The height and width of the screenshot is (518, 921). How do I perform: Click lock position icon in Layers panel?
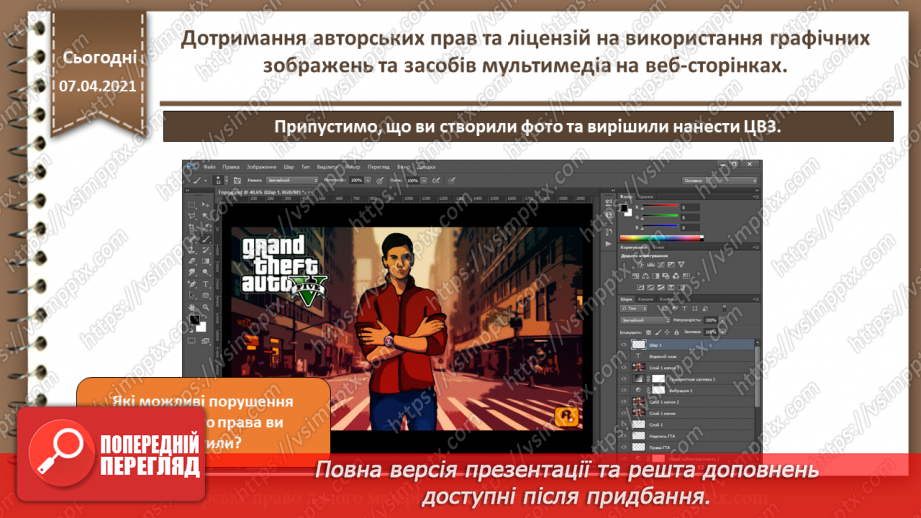click(667, 332)
